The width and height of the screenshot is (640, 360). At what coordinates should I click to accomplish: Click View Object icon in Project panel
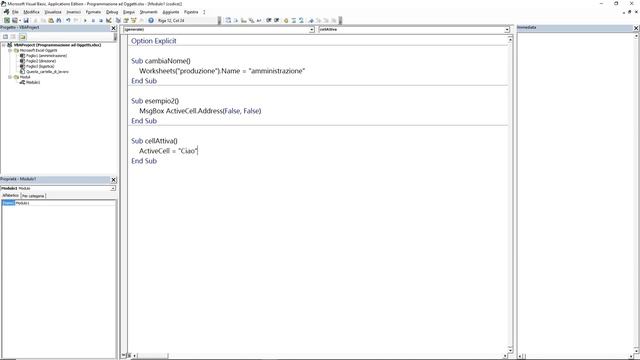(x=13, y=36)
